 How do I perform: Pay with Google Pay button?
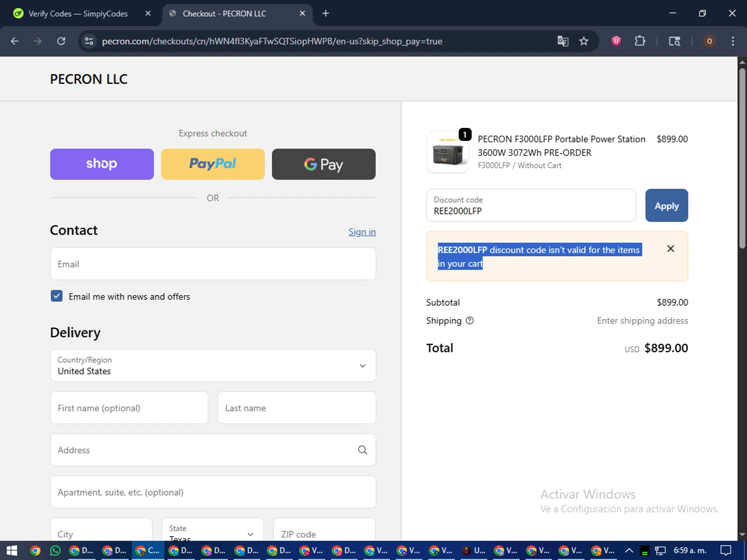tap(324, 164)
